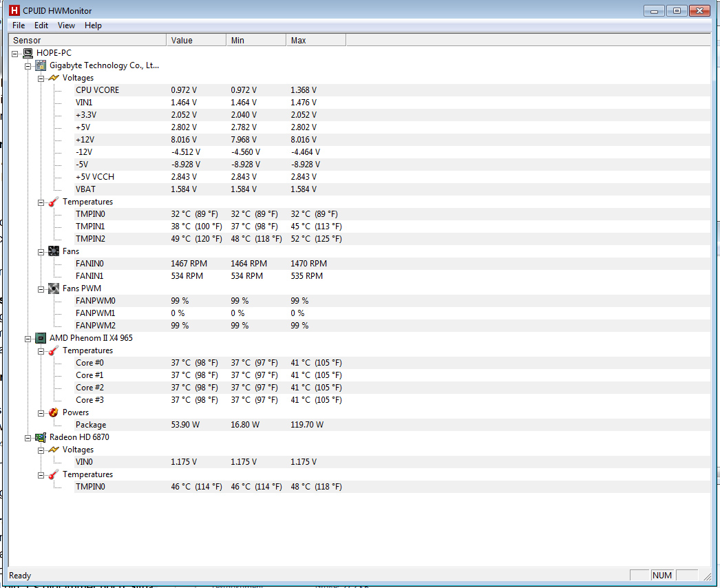Image resolution: width=720 pixels, height=588 pixels.
Task: Select the +3.3V voltage row
Action: [x=392, y=115]
